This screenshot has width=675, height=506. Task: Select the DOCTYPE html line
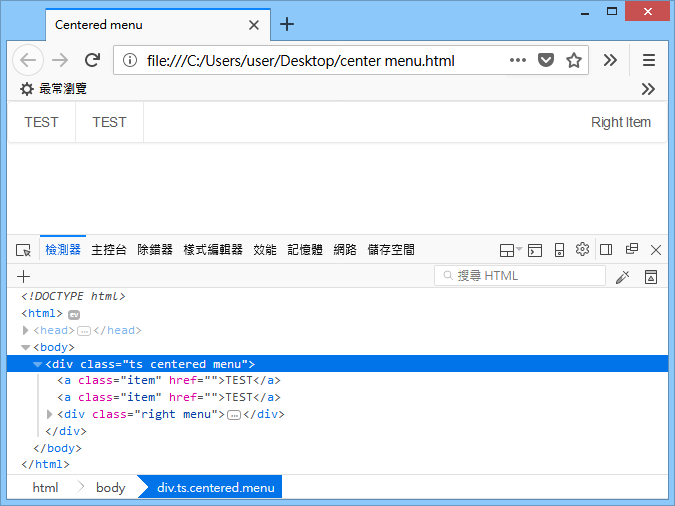(x=73, y=296)
